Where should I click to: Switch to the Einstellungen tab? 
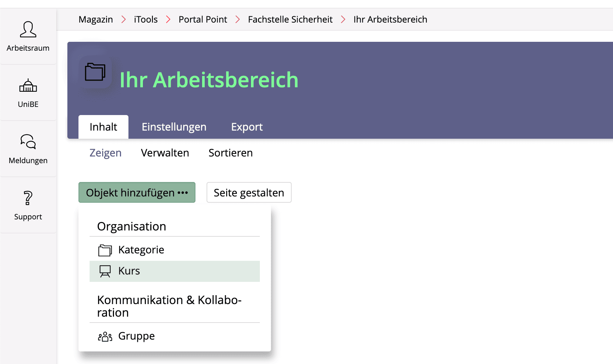pyautogui.click(x=174, y=127)
